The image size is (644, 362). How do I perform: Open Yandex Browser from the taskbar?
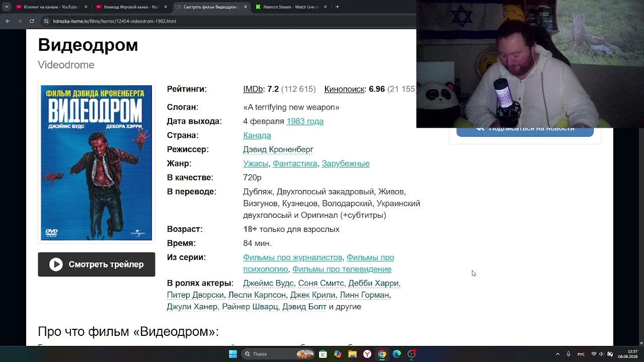point(367,354)
